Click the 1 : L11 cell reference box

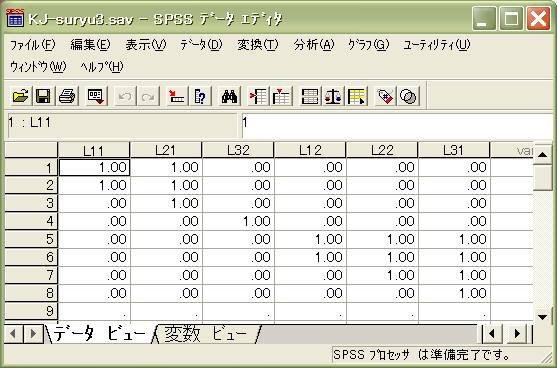click(x=122, y=126)
